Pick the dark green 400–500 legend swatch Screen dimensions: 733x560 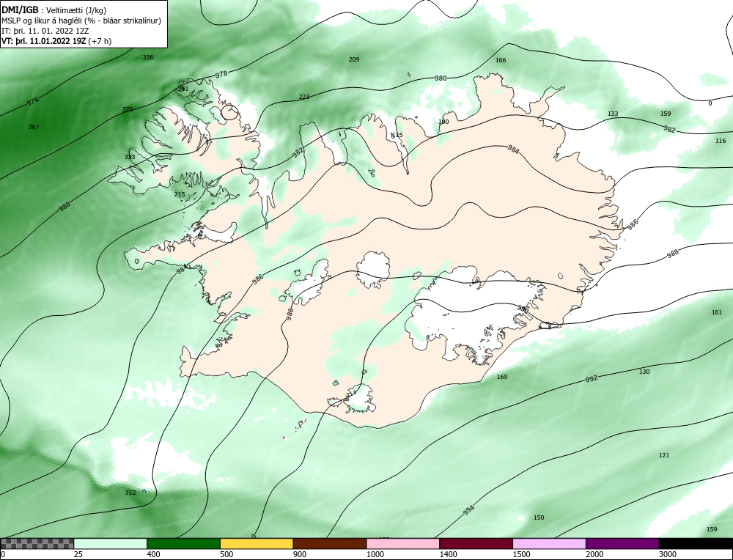[183, 543]
